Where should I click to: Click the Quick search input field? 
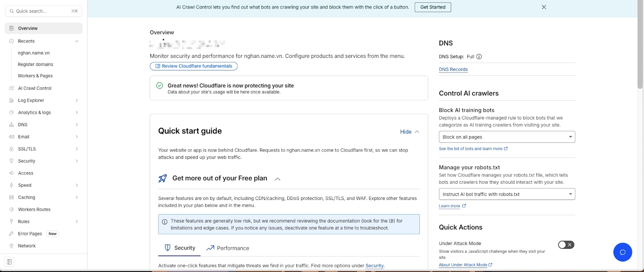[x=43, y=11]
